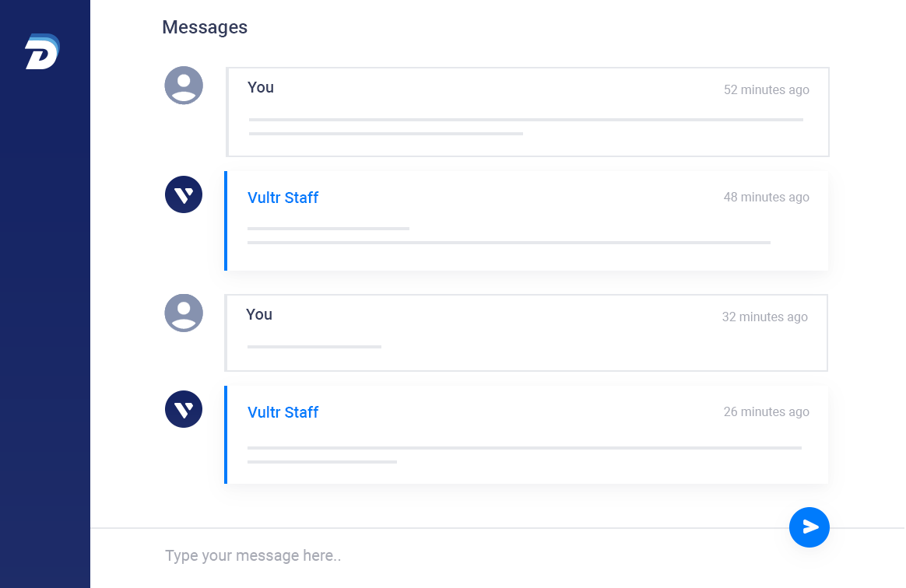Click the Messages heading
The width and height of the screenshot is (906, 588).
click(205, 27)
